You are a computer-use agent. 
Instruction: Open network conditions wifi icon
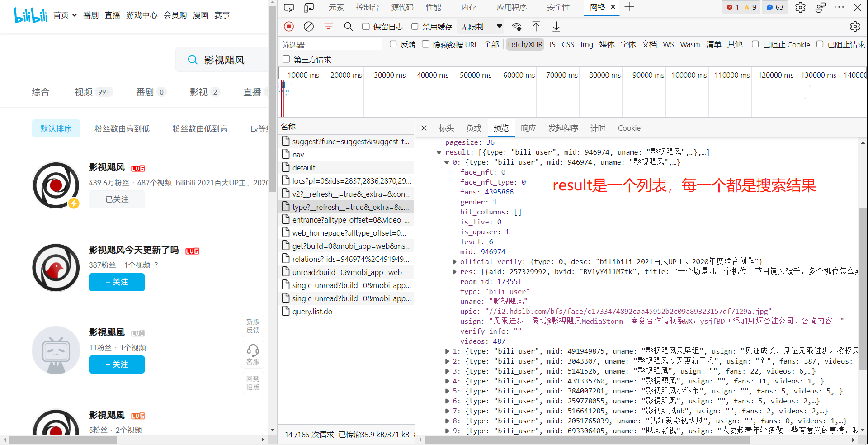[x=517, y=27]
